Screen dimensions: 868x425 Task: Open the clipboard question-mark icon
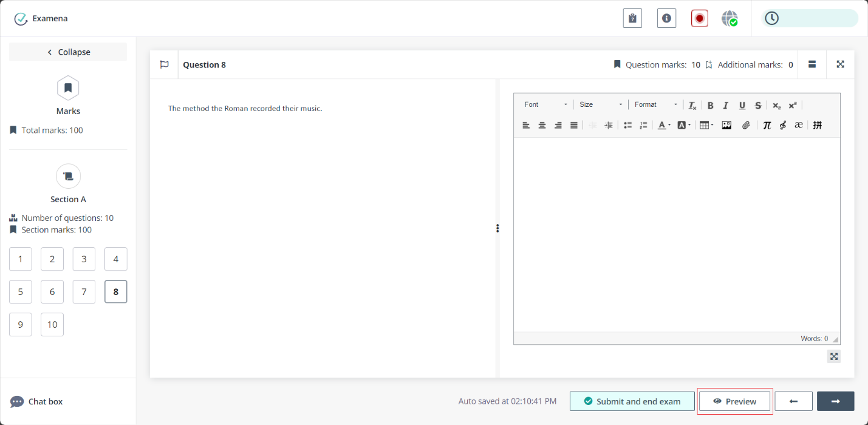[632, 19]
